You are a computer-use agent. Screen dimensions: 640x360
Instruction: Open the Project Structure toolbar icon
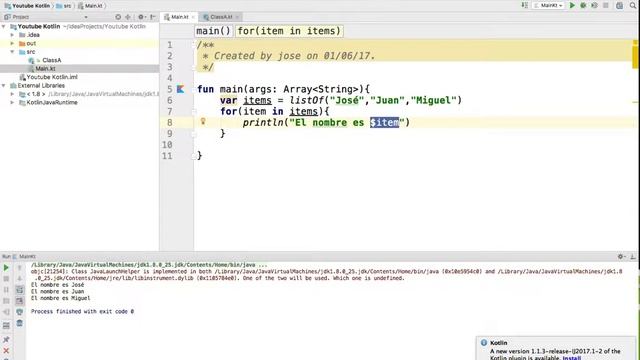620,5
